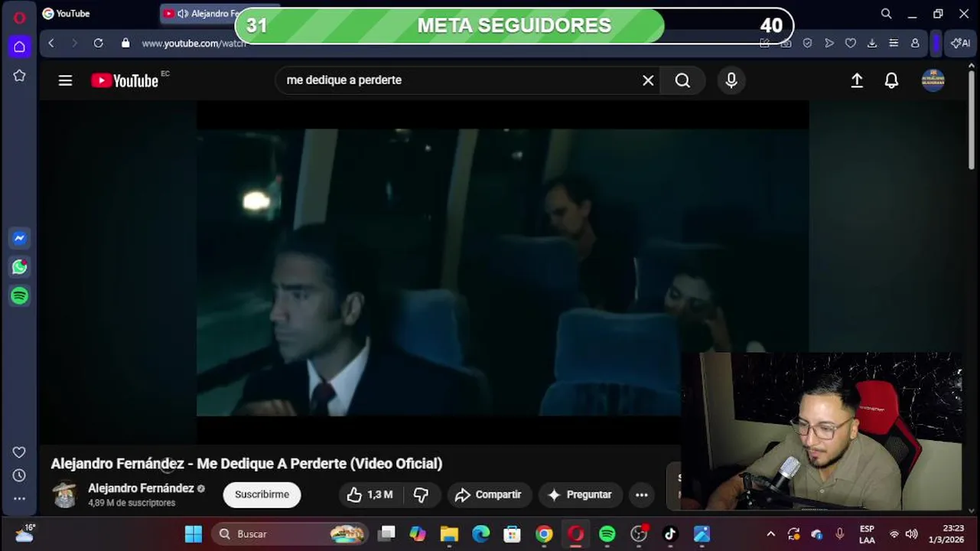Image resolution: width=980 pixels, height=551 pixels.
Task: Open YouTube account avatar menu
Action: 933,80
